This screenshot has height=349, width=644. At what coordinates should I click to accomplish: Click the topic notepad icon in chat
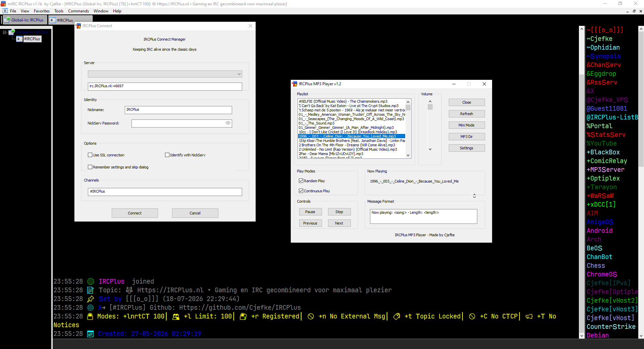91,290
